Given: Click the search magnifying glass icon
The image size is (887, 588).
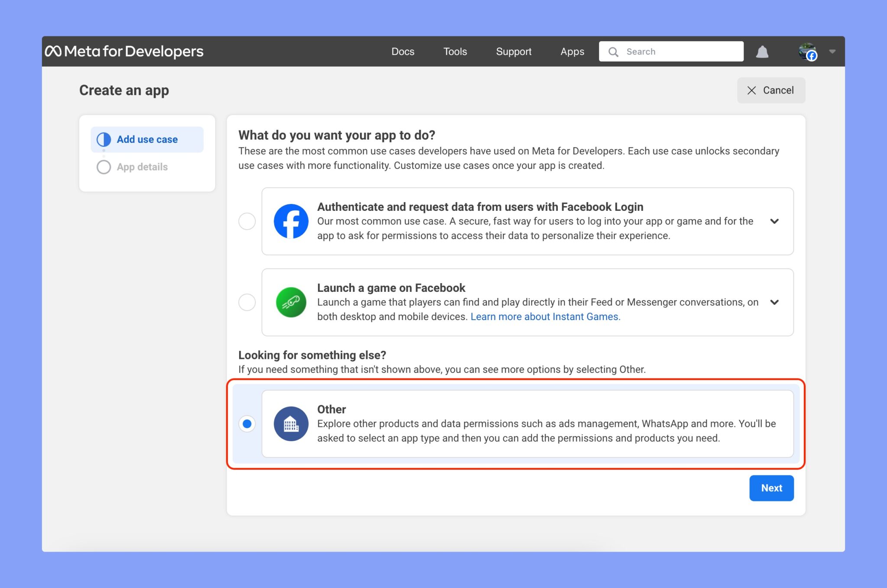Looking at the screenshot, I should pyautogui.click(x=613, y=51).
